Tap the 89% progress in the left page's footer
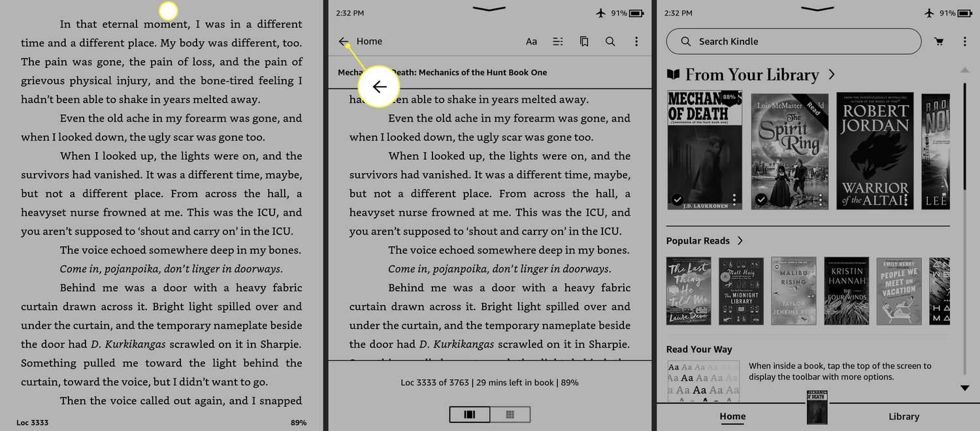Screen dimensions: 980x431 (299, 423)
